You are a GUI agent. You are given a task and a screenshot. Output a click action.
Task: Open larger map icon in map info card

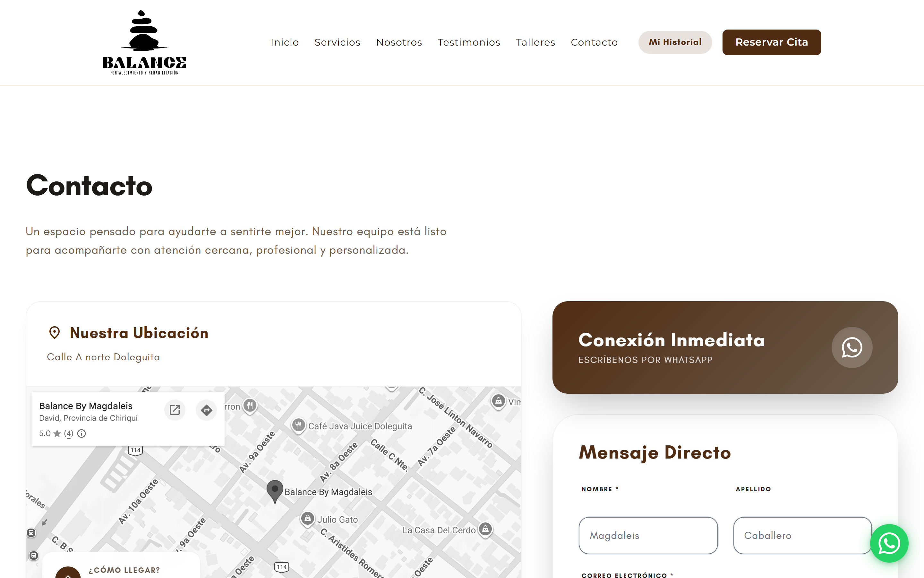click(x=175, y=410)
